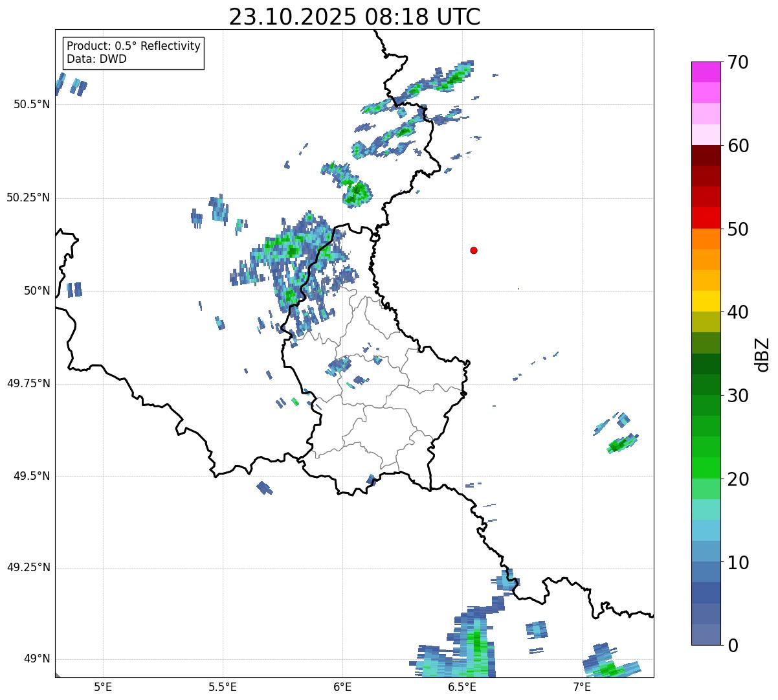Click the bright red colorbar segment above 50
The width and height of the screenshot is (778, 700).
(706, 218)
